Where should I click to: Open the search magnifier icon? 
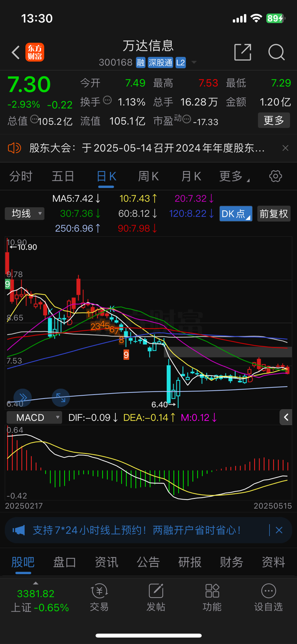point(277,52)
